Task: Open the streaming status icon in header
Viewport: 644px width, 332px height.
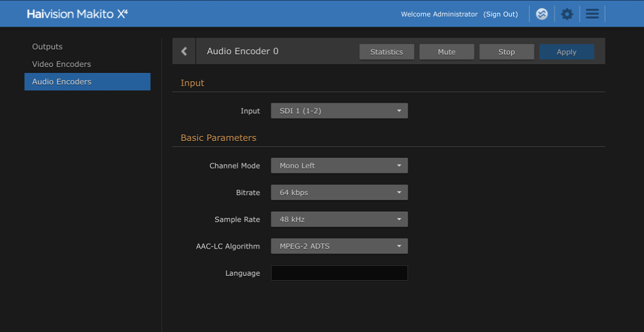Action: 542,14
